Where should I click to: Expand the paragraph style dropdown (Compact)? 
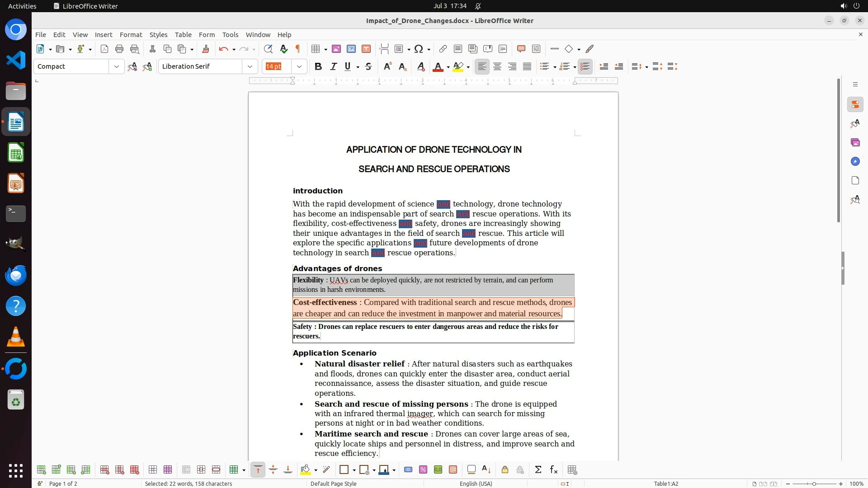click(x=117, y=66)
